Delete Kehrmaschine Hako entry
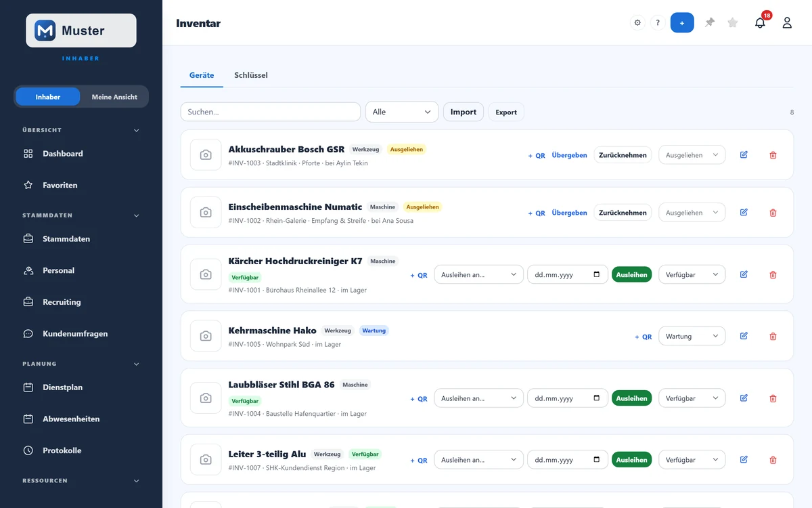 point(773,336)
